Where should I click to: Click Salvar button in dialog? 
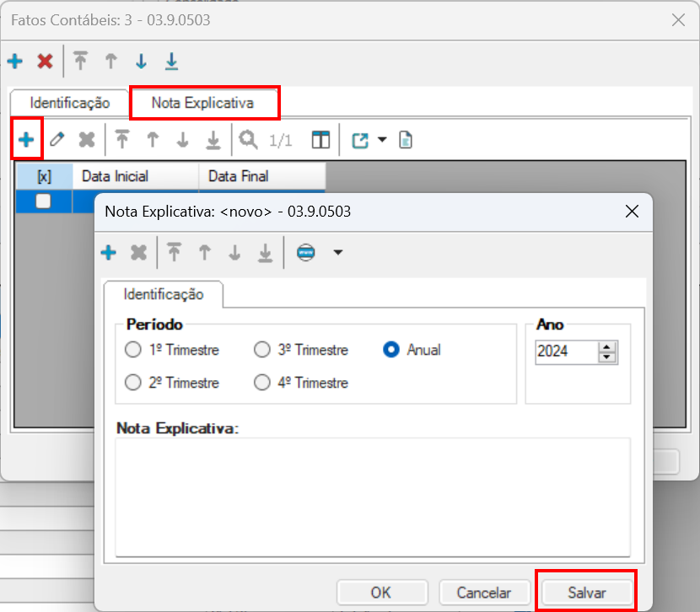pos(587,593)
